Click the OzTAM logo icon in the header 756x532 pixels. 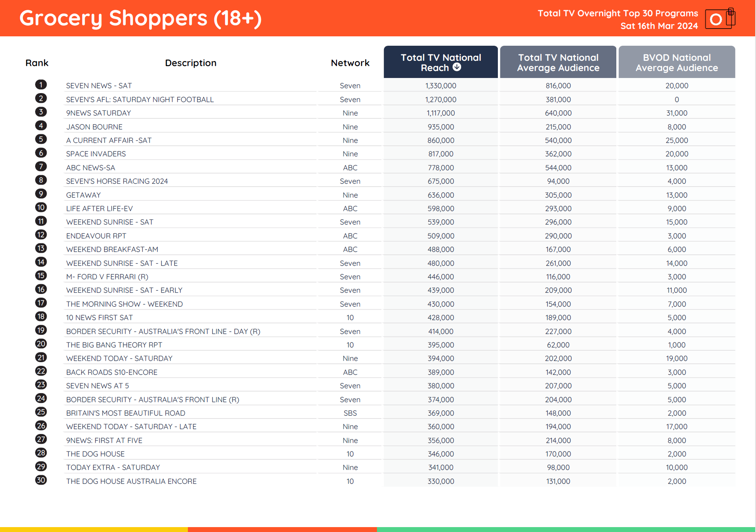click(720, 19)
